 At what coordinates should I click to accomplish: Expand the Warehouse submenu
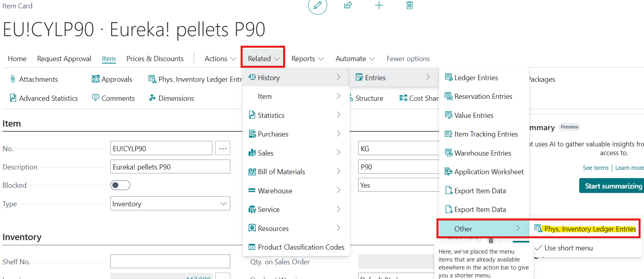pyautogui.click(x=296, y=190)
